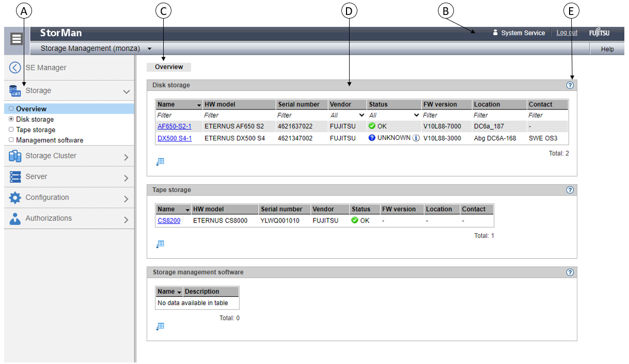This screenshot has height=364, width=629.
Task: Expand the Configuration section chevron
Action: tap(126, 199)
